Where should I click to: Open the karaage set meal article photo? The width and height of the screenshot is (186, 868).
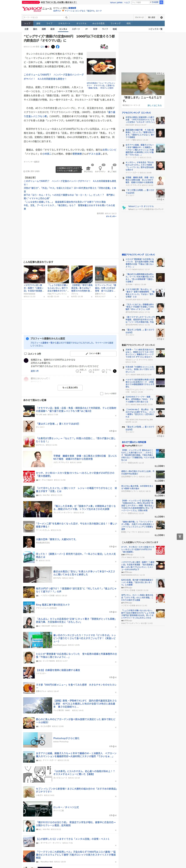101,66
